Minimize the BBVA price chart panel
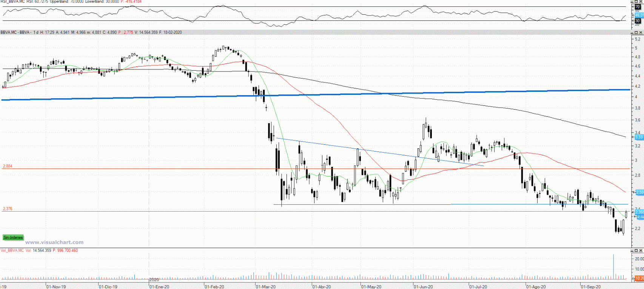Screen dimensions: 644x289 [x=632, y=32]
